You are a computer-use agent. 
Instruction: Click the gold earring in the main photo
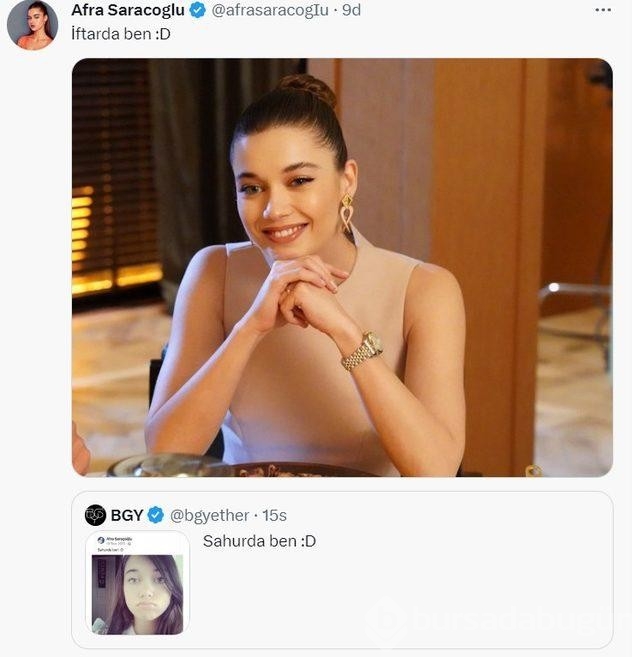pyautogui.click(x=346, y=213)
